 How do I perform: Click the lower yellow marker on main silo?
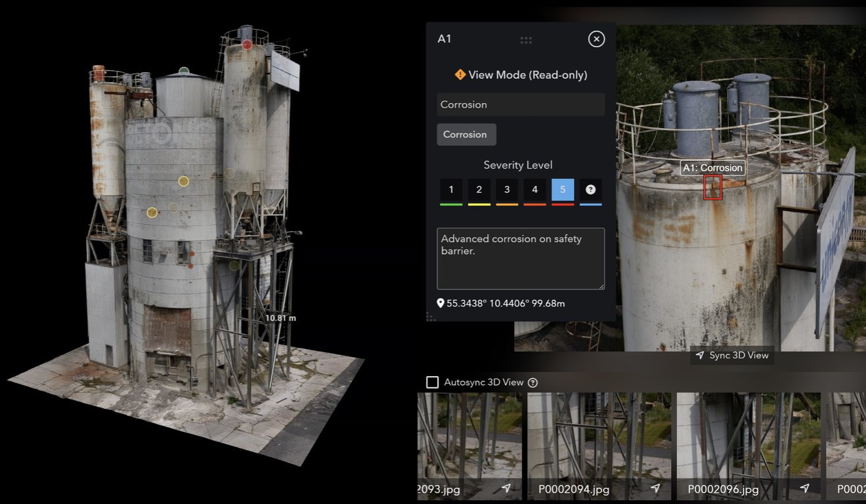coord(152,213)
